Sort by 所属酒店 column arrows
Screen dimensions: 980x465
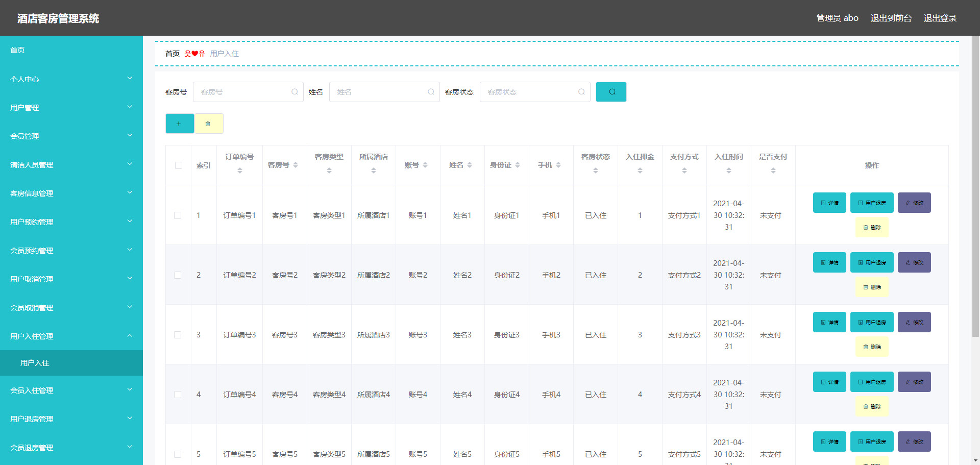(374, 170)
